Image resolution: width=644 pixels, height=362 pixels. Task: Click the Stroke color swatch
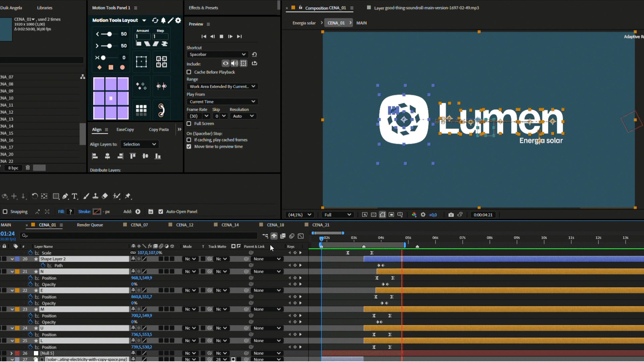tap(97, 212)
